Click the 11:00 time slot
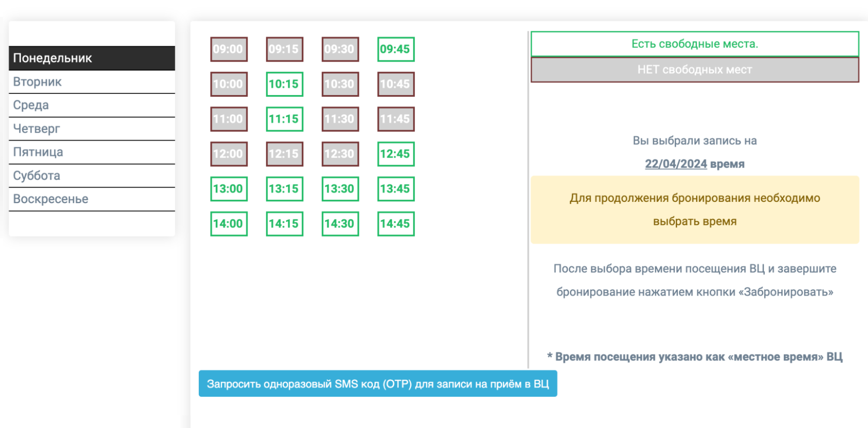 click(x=229, y=119)
